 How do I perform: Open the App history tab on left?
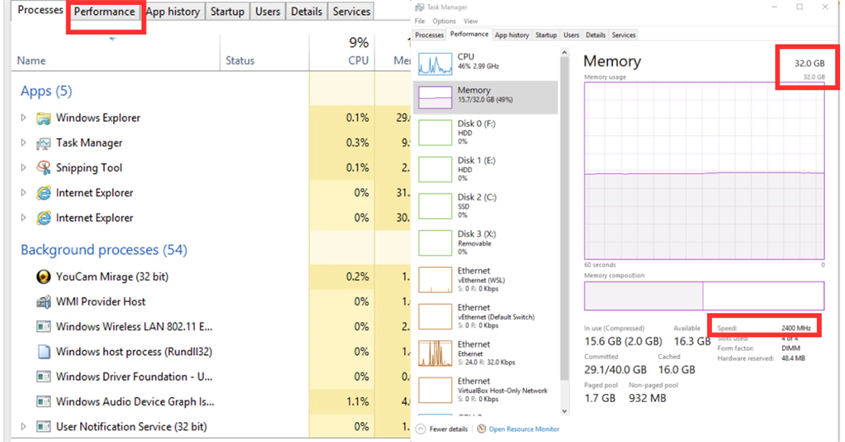coord(173,12)
